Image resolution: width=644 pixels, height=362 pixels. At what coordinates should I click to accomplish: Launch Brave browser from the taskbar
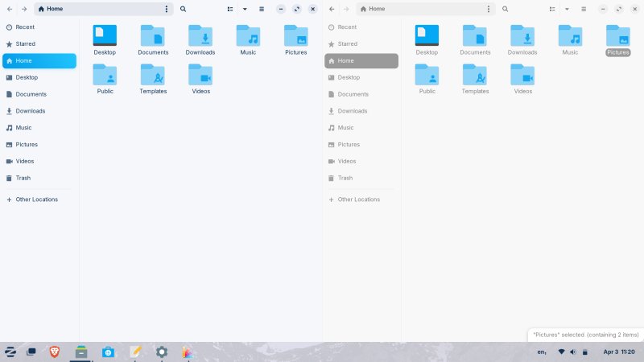(55, 352)
